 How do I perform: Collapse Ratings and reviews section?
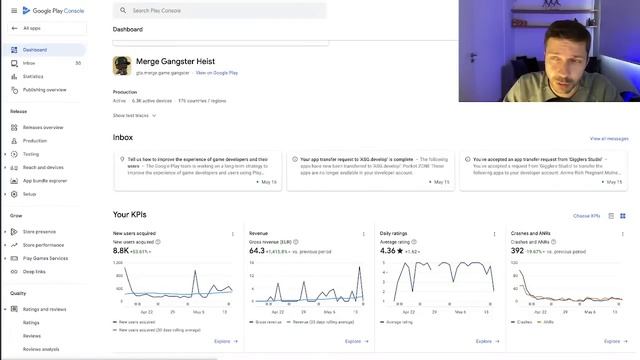[5, 309]
